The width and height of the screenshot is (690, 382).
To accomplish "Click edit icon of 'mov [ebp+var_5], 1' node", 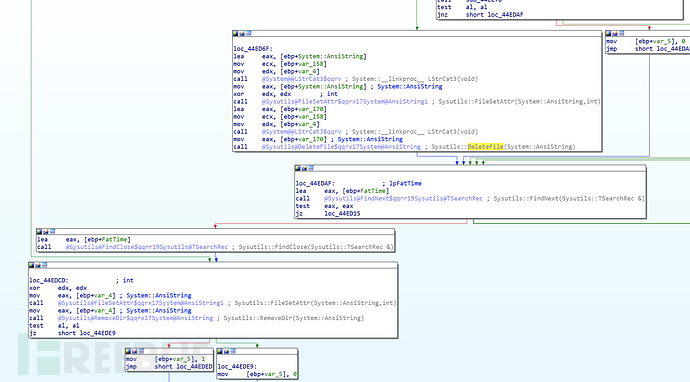I will click(x=134, y=351).
